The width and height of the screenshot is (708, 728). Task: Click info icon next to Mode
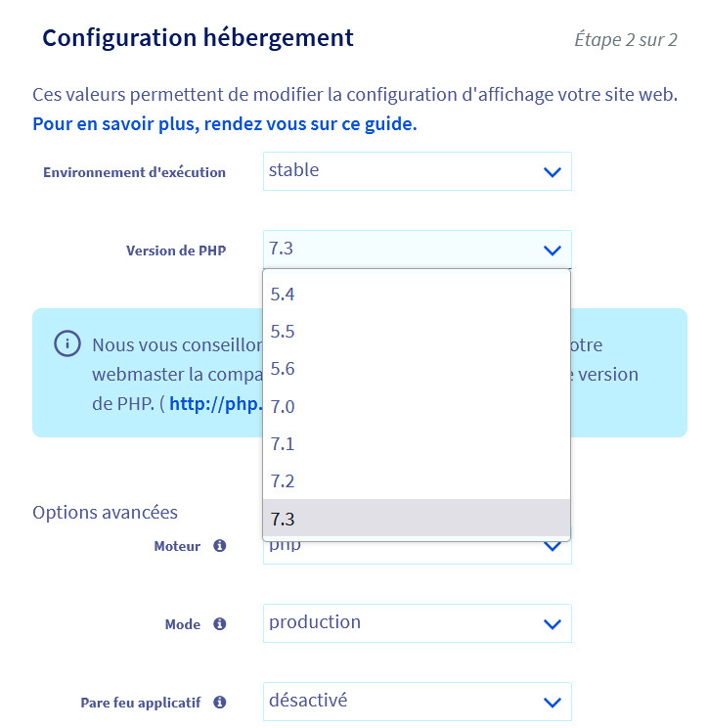pos(220,624)
